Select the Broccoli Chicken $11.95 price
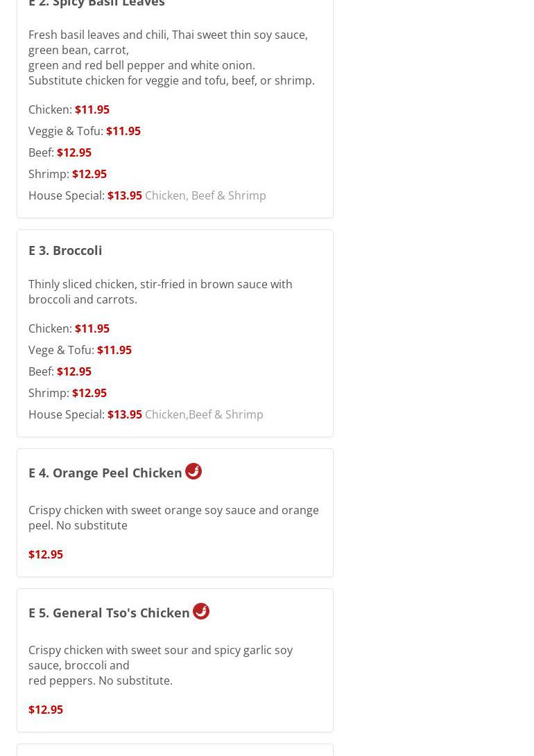This screenshot has width=534, height=756. click(x=92, y=328)
